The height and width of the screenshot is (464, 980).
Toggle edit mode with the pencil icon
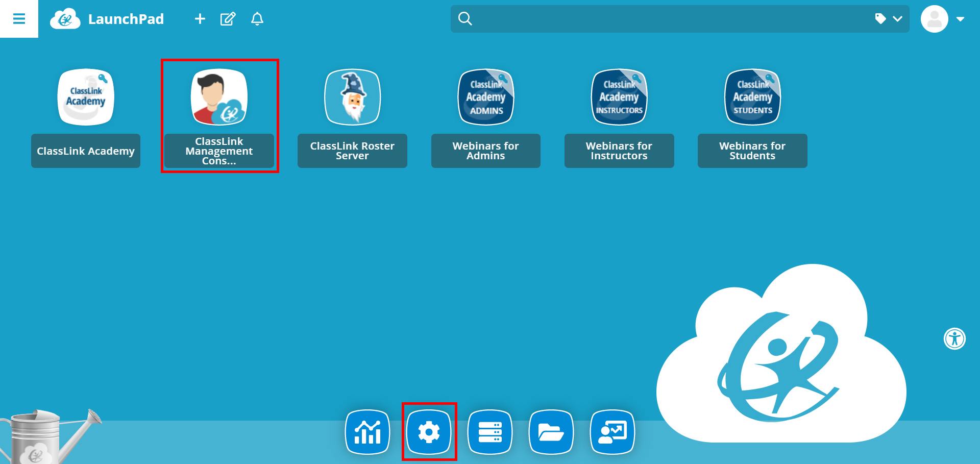tap(228, 19)
